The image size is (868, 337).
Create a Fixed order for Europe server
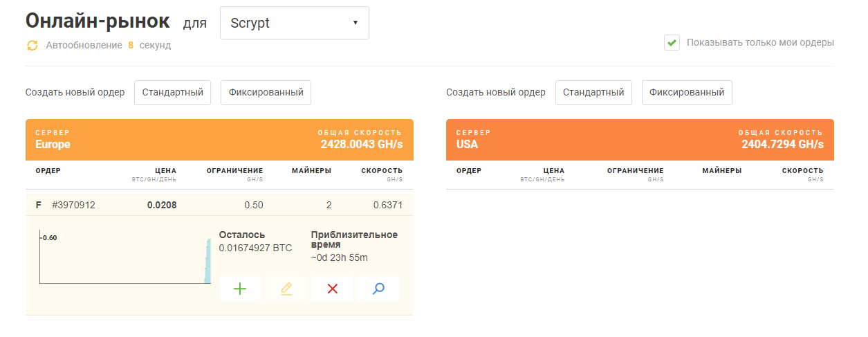(x=266, y=93)
